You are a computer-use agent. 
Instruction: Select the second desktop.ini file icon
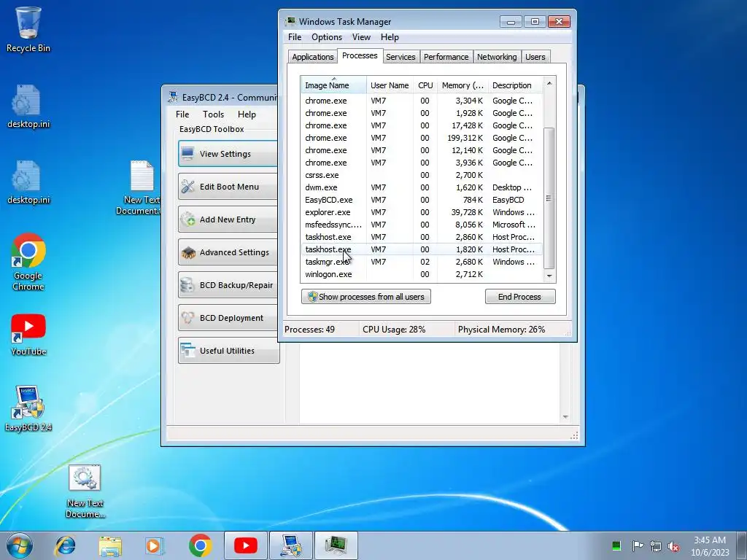tap(28, 182)
